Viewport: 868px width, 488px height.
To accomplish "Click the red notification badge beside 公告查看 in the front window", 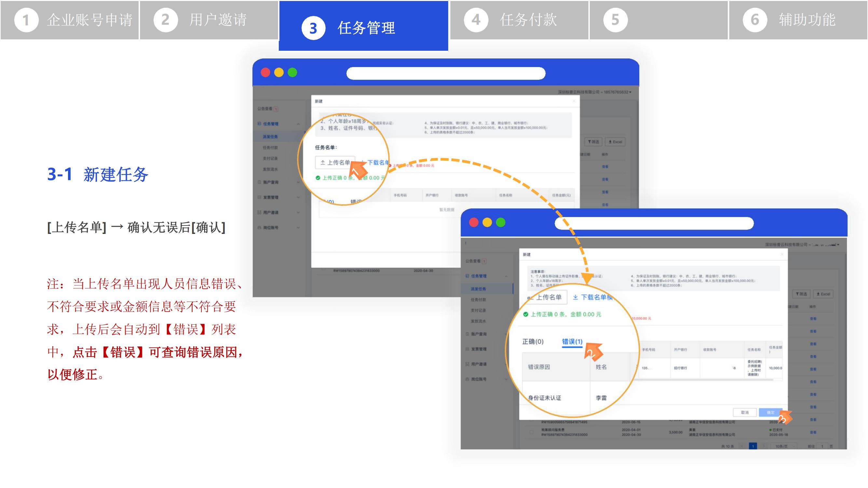I will coord(484,261).
